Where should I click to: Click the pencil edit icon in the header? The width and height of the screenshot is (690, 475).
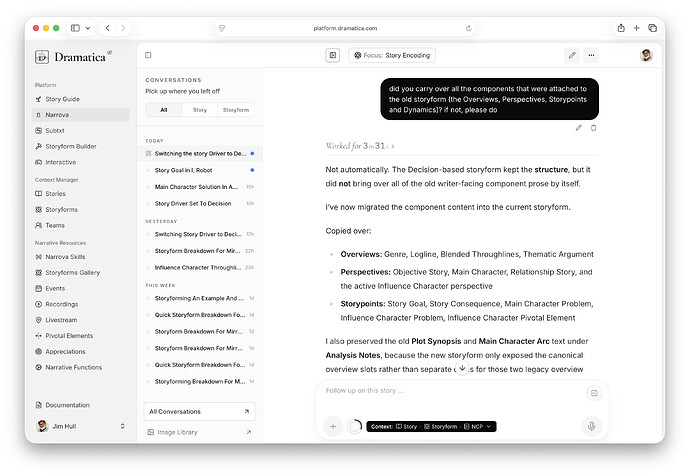click(x=572, y=55)
